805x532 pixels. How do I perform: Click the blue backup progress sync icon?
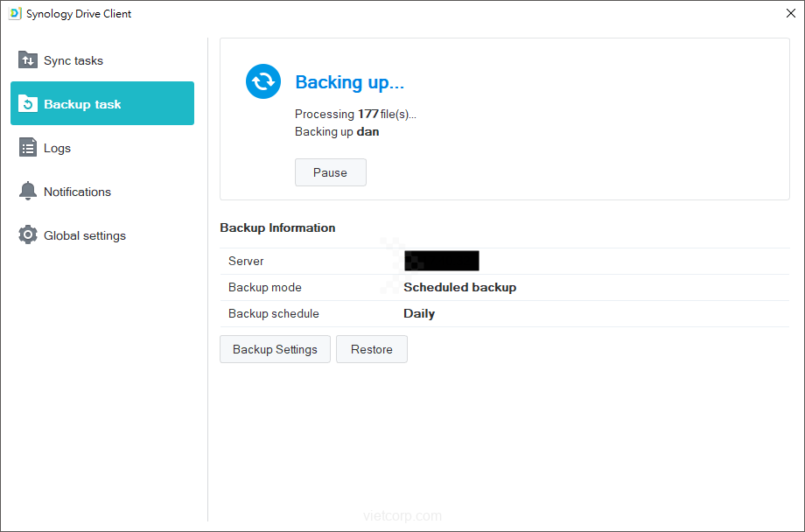pos(263,81)
